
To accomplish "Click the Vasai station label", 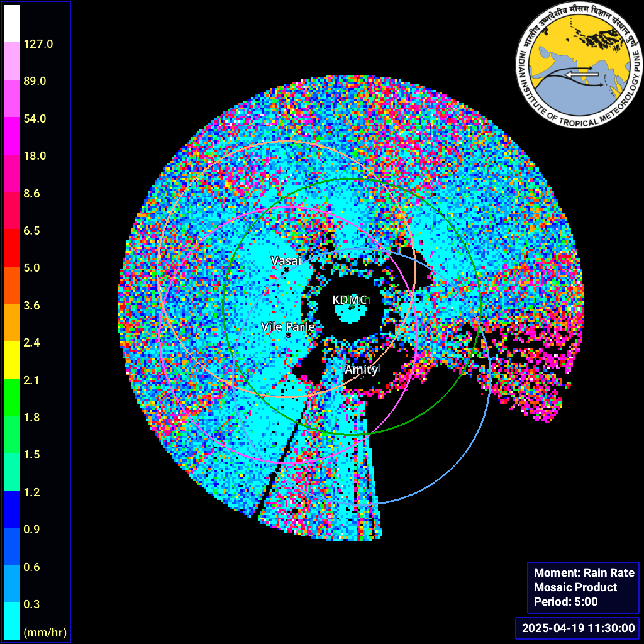I will 286,260.
